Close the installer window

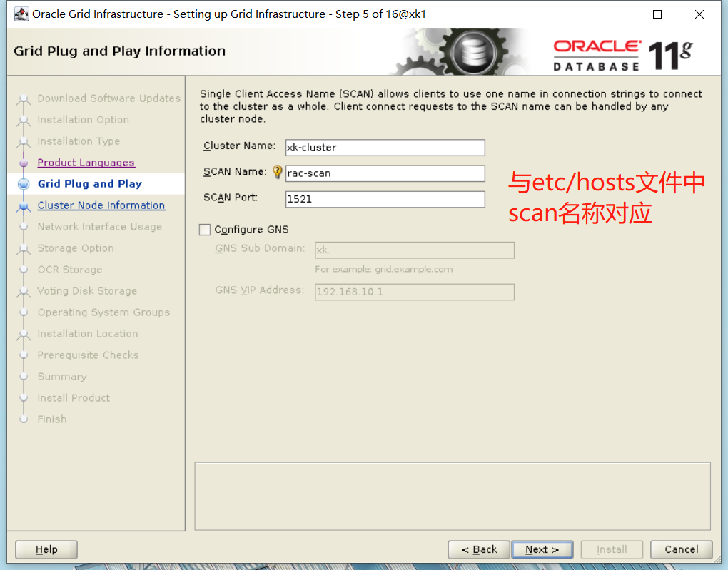click(699, 14)
